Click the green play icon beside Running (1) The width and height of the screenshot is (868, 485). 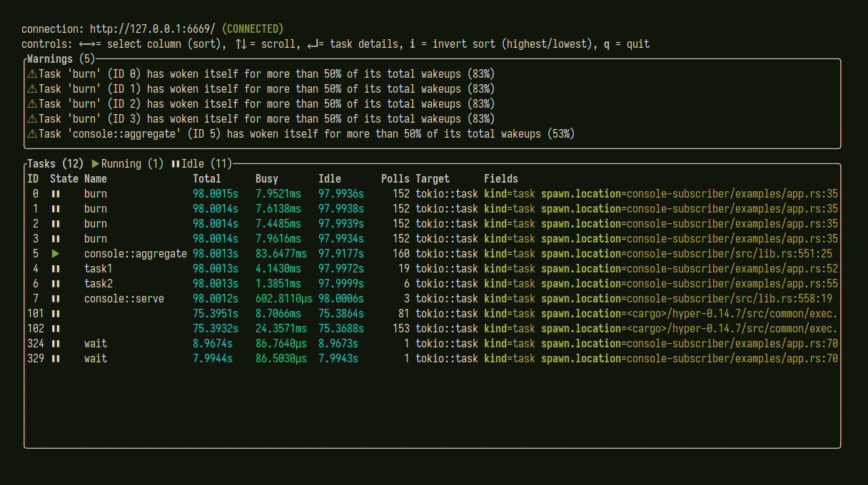(96, 164)
